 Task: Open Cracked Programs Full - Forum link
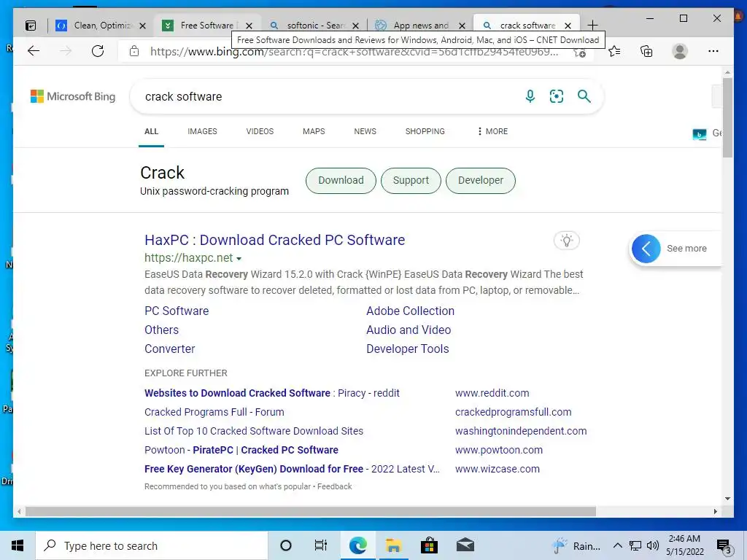tap(214, 413)
